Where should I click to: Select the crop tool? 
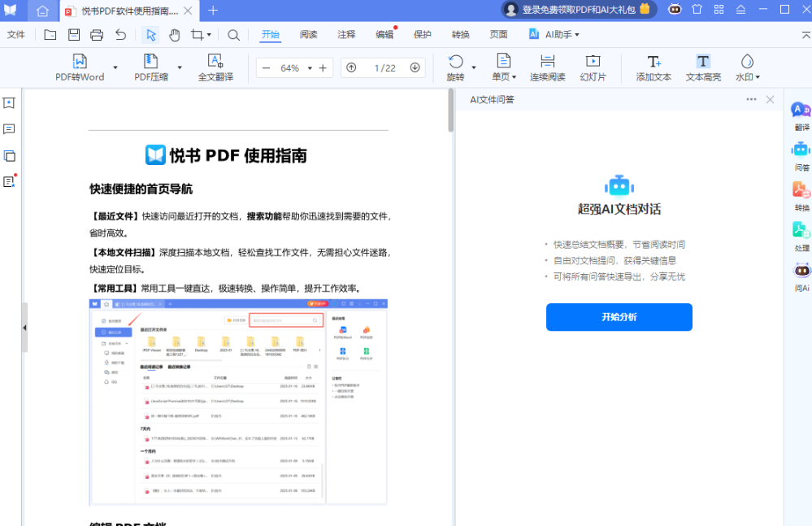coord(197,35)
